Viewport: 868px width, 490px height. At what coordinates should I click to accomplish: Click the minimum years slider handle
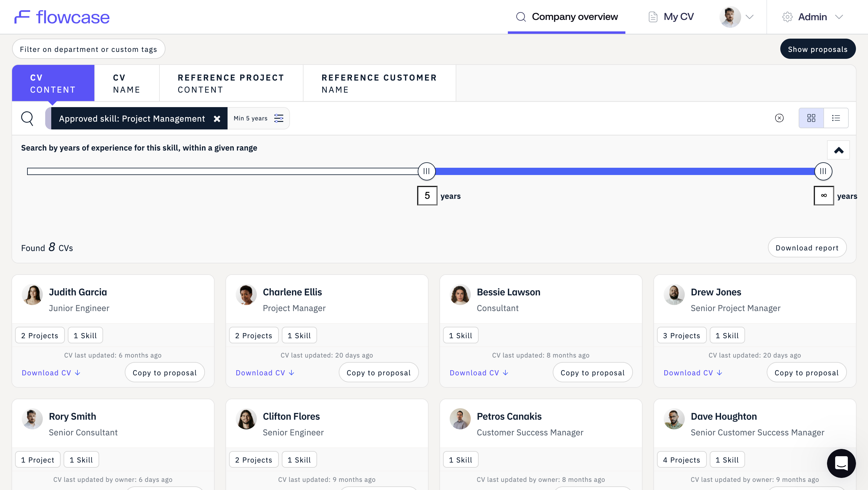(426, 171)
